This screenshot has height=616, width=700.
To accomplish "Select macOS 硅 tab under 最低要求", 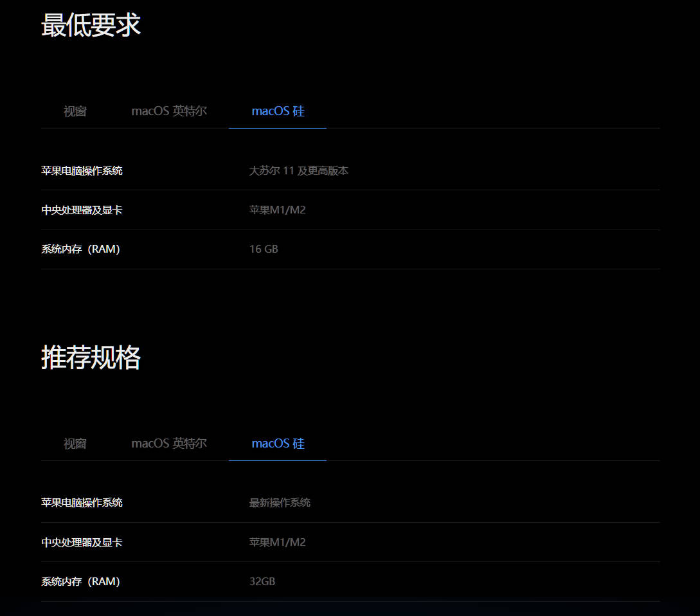I will pos(278,111).
